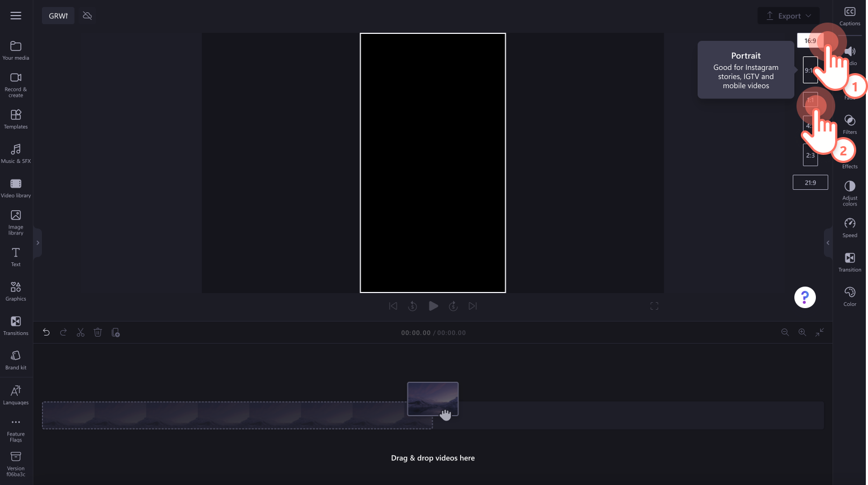Click the Version f06ba3c item
This screenshot has height=485, width=868.
(x=16, y=464)
